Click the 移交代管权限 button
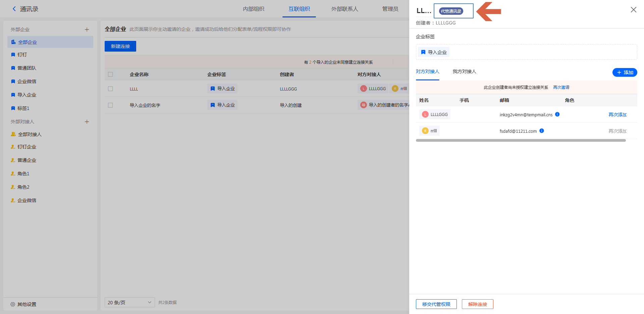 click(436, 304)
